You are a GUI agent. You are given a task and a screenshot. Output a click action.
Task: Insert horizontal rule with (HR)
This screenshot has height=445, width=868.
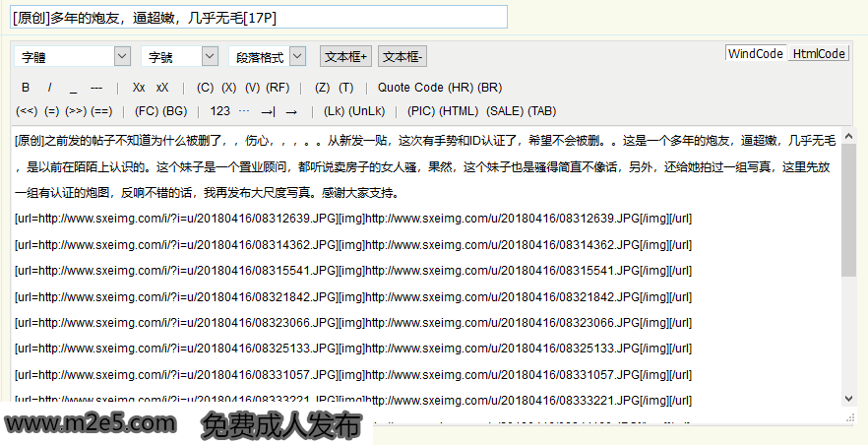point(460,88)
